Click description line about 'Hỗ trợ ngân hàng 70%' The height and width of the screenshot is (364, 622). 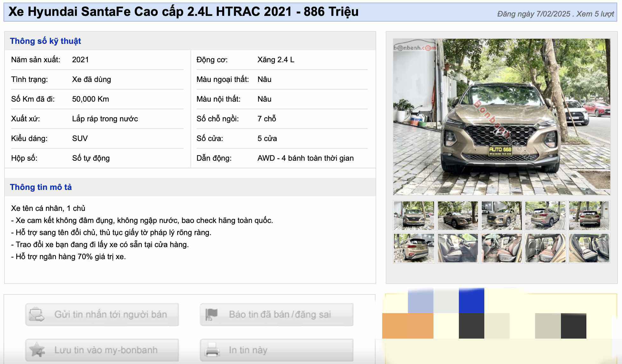coord(69,257)
